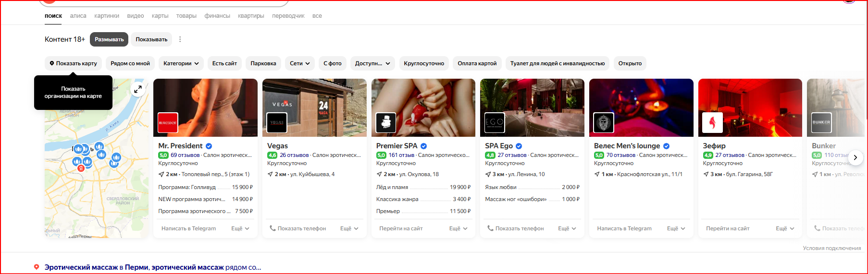This screenshot has width=868, height=274.
Task: Switch to the картинки tab
Action: 107,16
